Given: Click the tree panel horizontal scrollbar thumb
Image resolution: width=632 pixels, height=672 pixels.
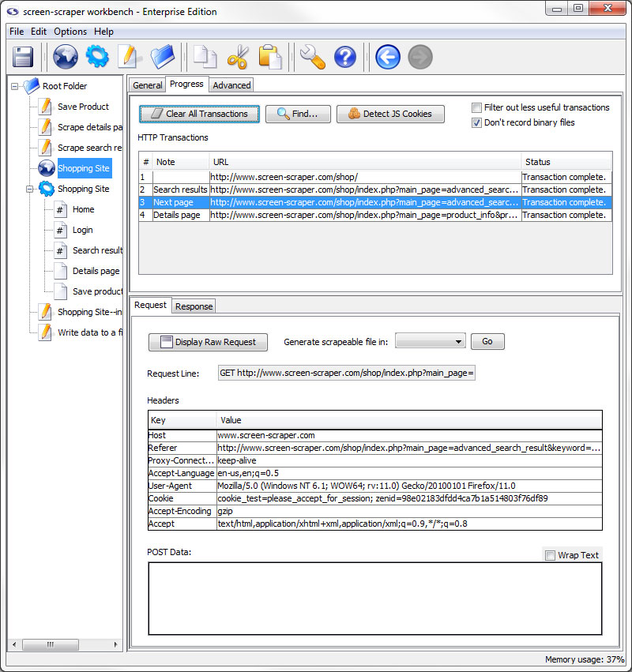Looking at the screenshot, I should (51, 644).
